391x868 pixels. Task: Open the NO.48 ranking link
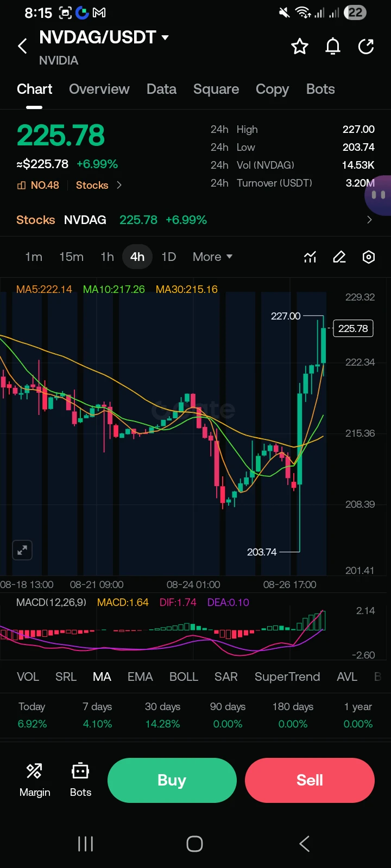(38, 185)
